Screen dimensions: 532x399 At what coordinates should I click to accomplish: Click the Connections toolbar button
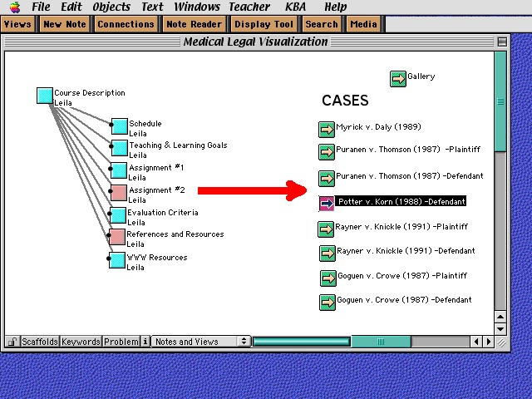(126, 24)
